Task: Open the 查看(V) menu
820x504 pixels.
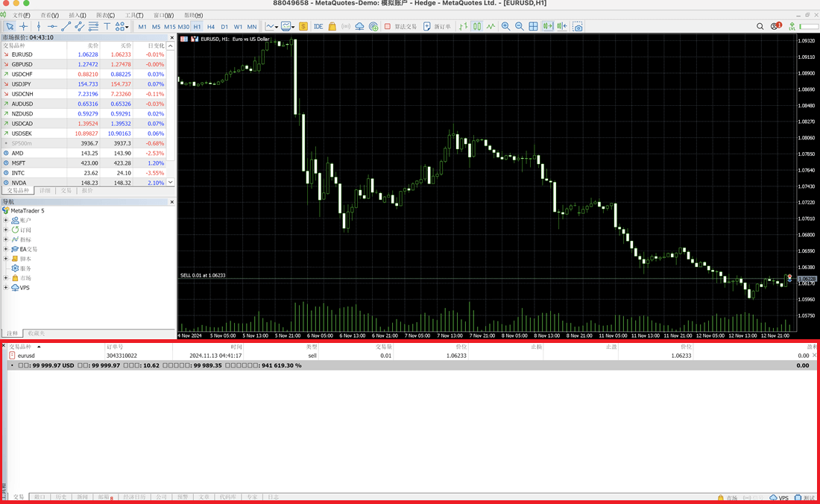Action: 50,15
